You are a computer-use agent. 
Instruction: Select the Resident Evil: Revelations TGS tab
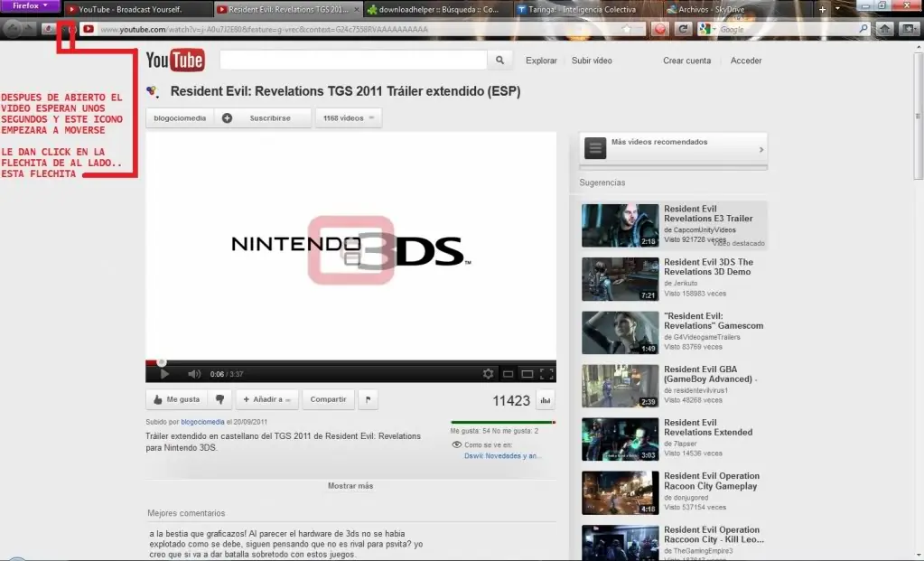pos(287,9)
